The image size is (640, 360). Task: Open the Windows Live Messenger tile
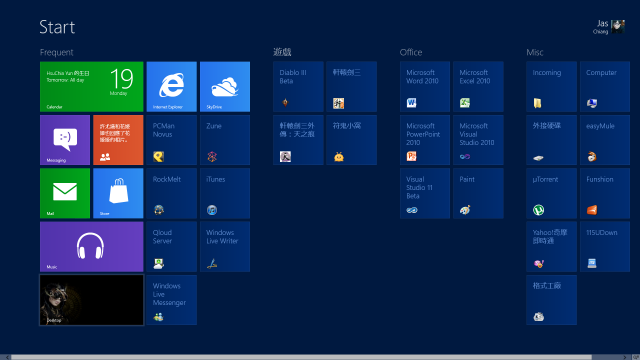[171, 300]
